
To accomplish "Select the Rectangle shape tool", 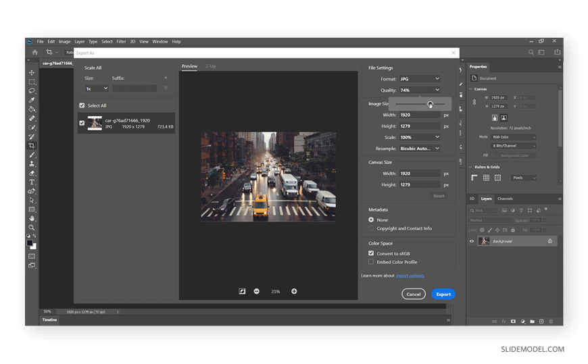I will point(32,209).
